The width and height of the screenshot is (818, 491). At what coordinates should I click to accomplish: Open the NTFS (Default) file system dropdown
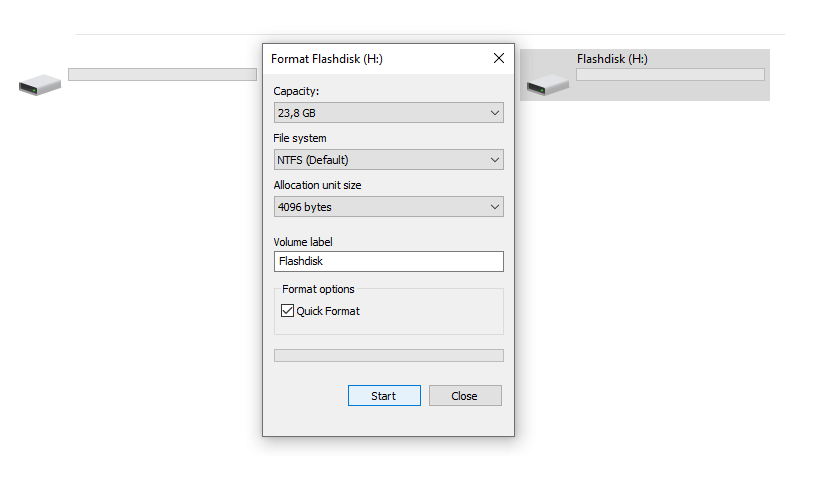(x=389, y=160)
